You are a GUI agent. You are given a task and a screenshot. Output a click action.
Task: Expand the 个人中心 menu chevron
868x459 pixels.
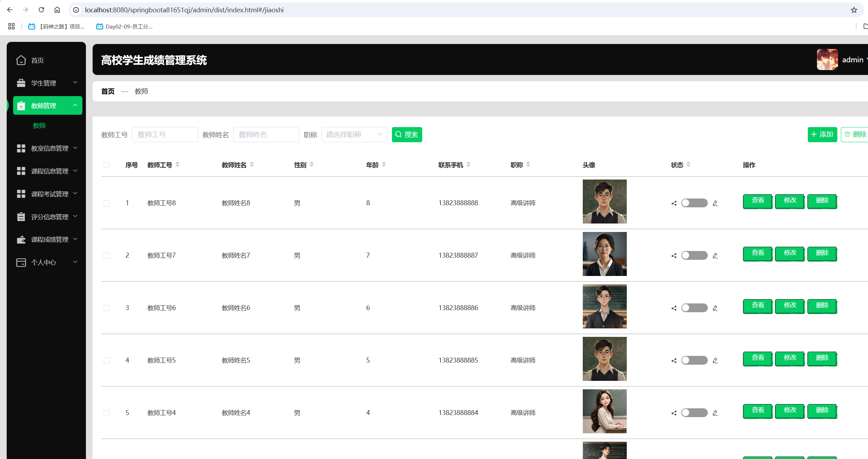pos(75,262)
